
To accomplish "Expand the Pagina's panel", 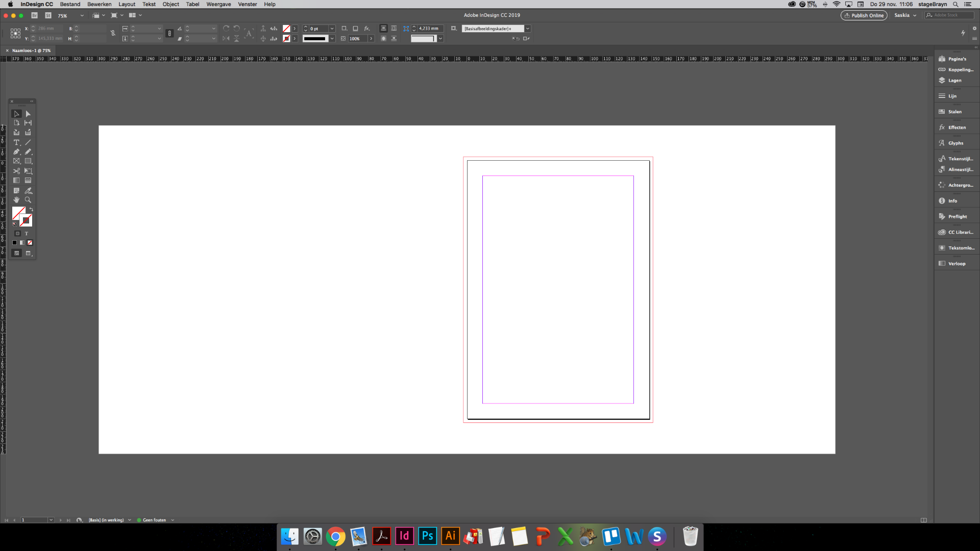I will (958, 59).
